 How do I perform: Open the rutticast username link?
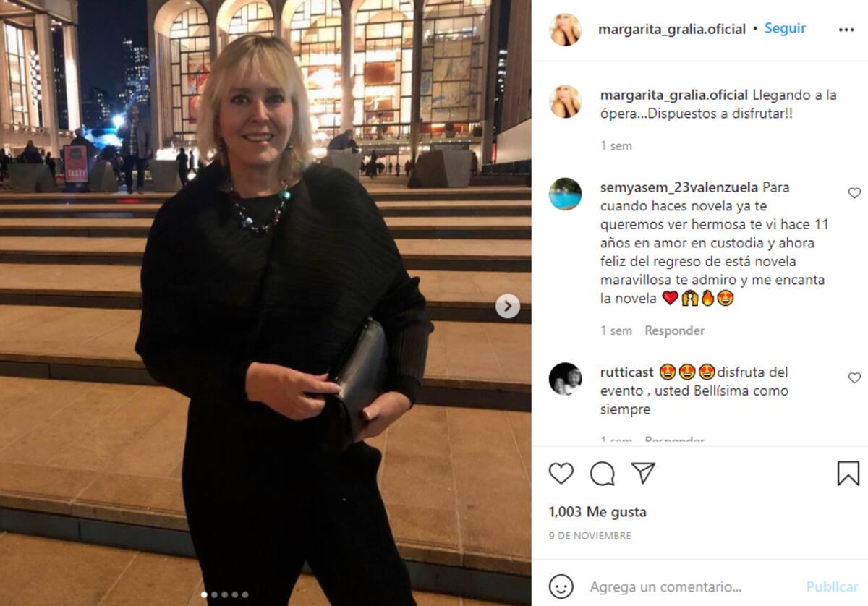click(627, 372)
